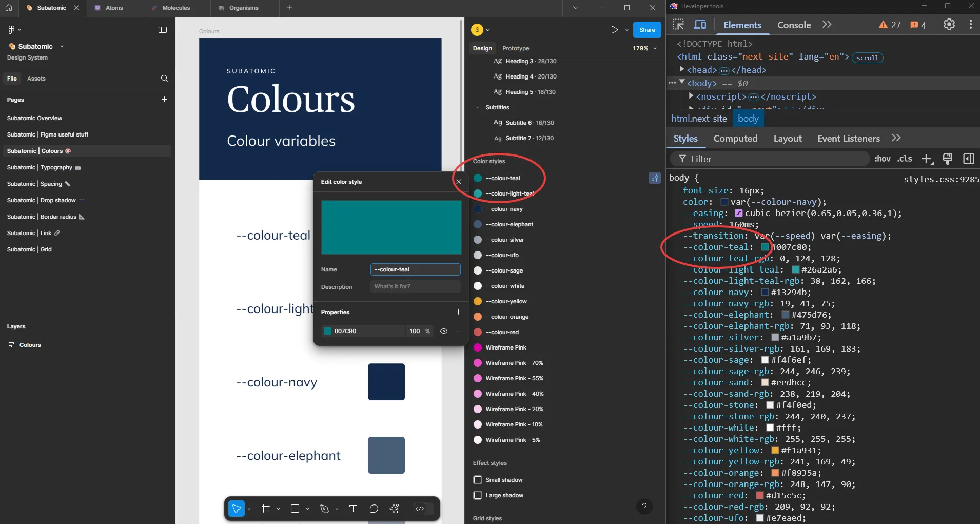Show more DevTools panels chevron
Screen dimensions: 980x524
click(x=827, y=25)
